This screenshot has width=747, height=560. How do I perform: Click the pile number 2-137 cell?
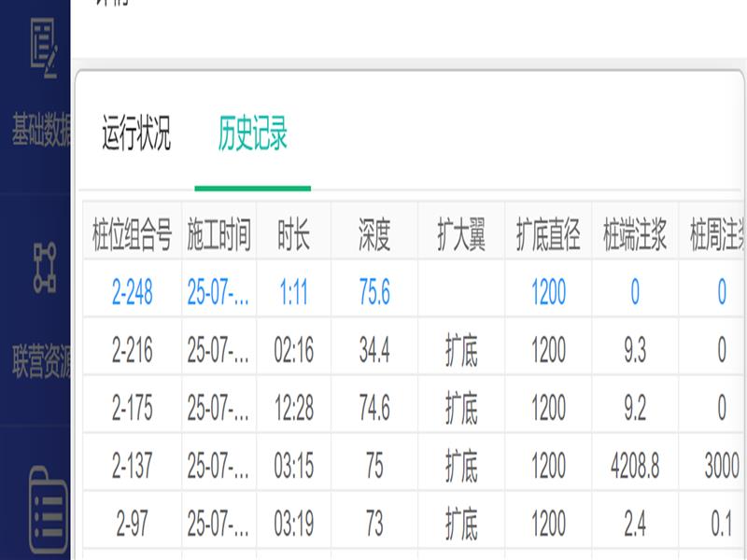click(132, 466)
